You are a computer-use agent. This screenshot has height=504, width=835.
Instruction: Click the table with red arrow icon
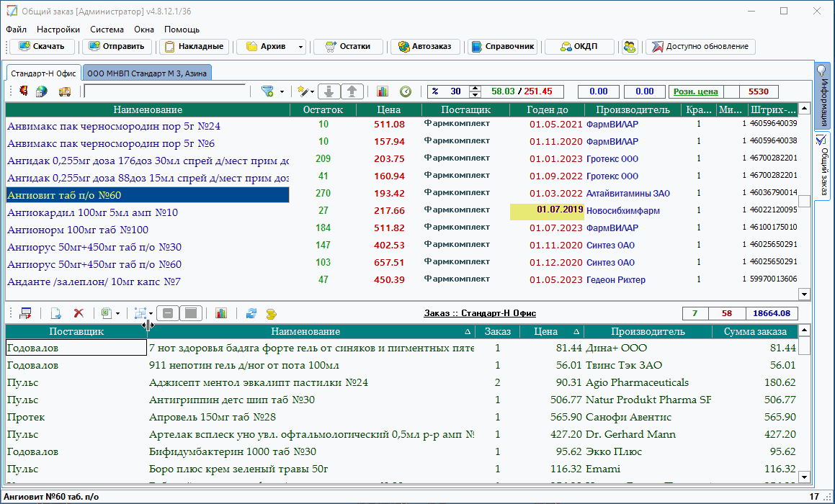tap(25, 313)
